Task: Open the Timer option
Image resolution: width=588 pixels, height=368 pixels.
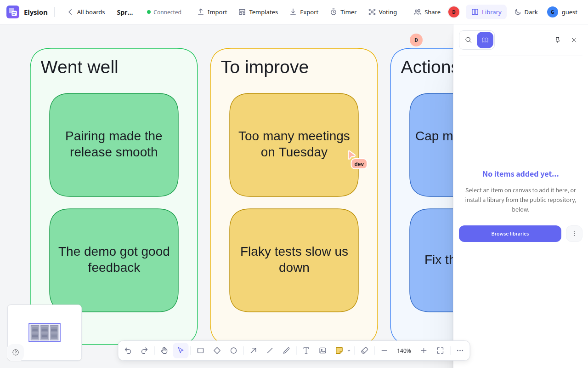Action: [344, 12]
